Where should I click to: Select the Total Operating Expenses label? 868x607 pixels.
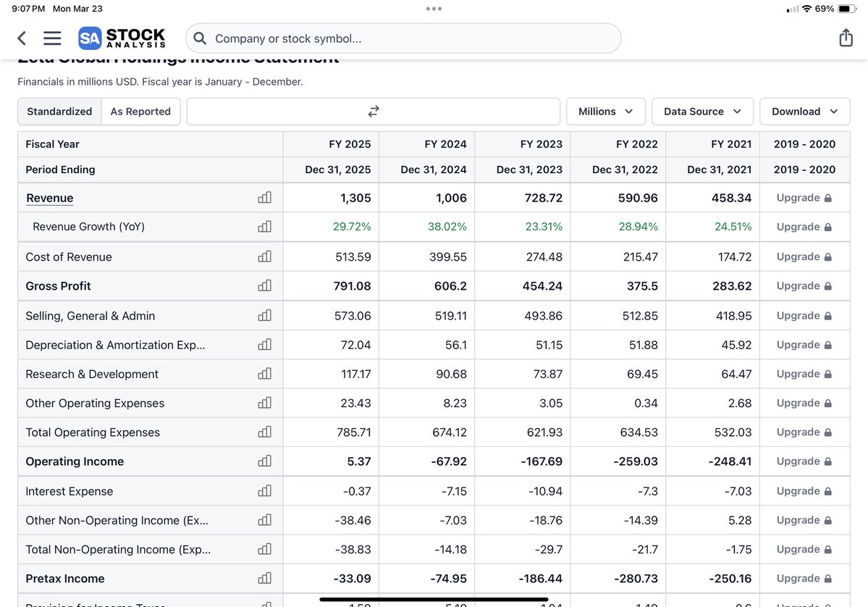click(x=93, y=432)
